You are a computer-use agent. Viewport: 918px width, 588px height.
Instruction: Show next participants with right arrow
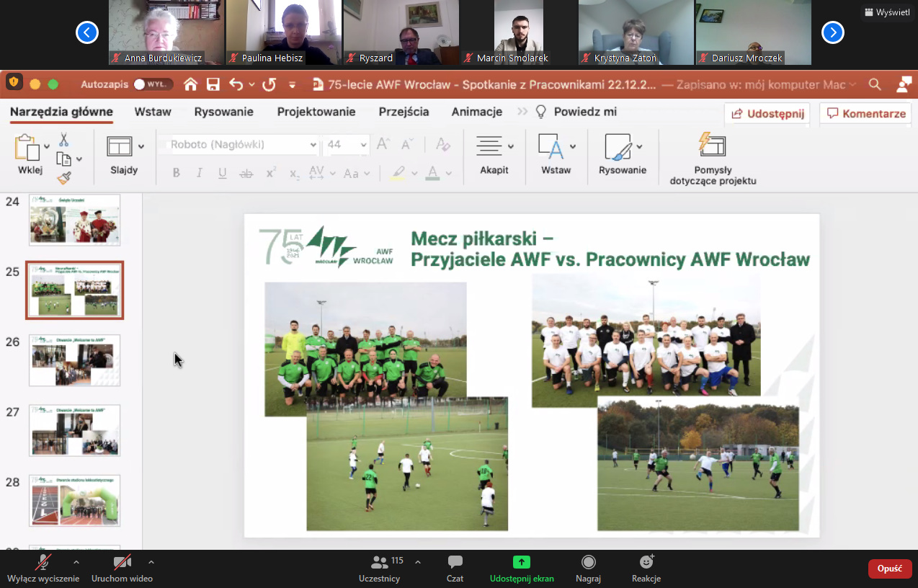tap(833, 32)
